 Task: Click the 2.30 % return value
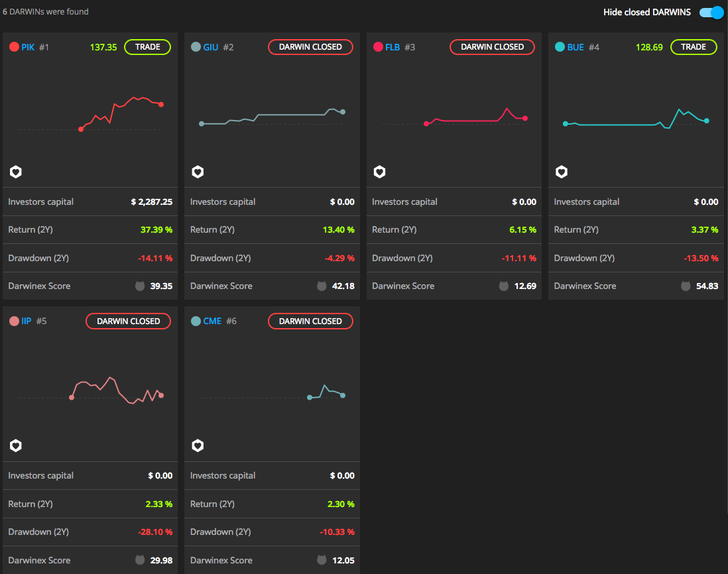point(341,504)
